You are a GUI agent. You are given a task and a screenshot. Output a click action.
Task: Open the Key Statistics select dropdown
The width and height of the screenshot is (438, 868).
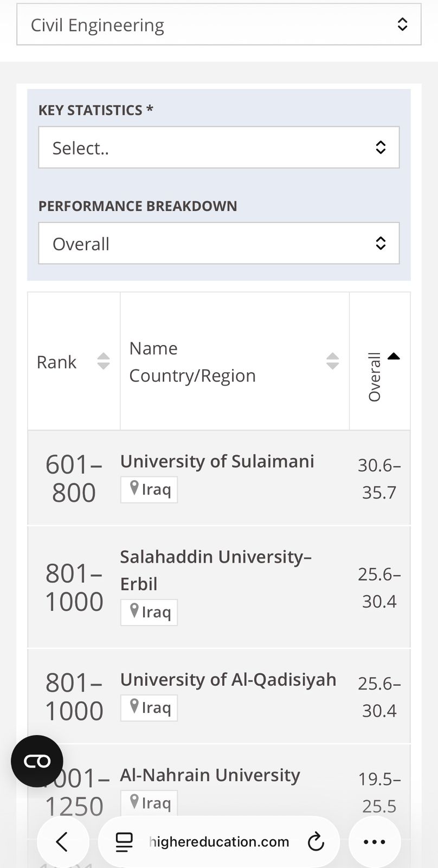coord(218,148)
